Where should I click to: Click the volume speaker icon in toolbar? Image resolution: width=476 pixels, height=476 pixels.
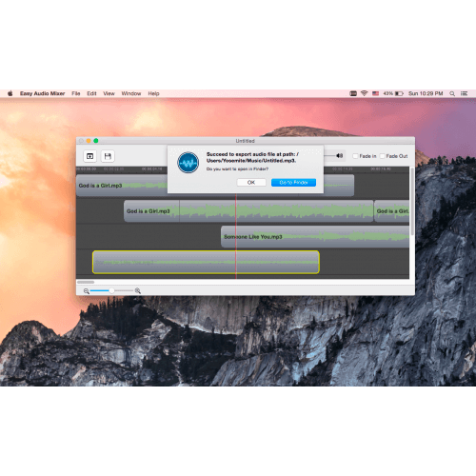coord(340,156)
